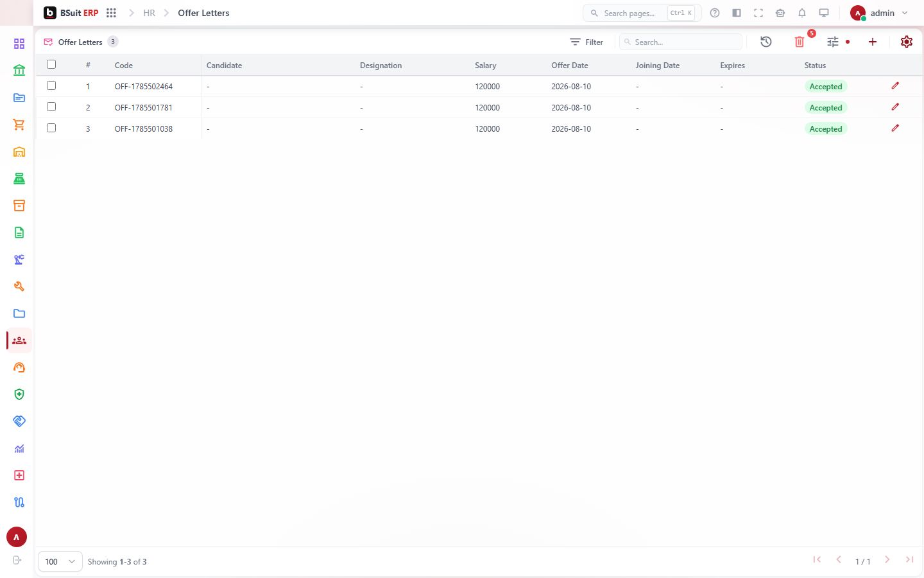Open the warehouse module in sidebar

pyautogui.click(x=19, y=152)
